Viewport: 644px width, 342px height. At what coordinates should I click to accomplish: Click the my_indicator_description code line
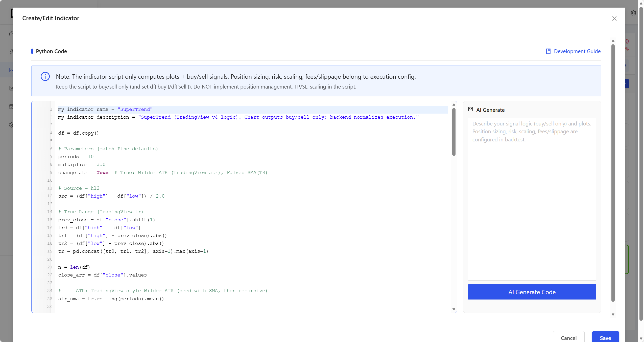coord(238,117)
